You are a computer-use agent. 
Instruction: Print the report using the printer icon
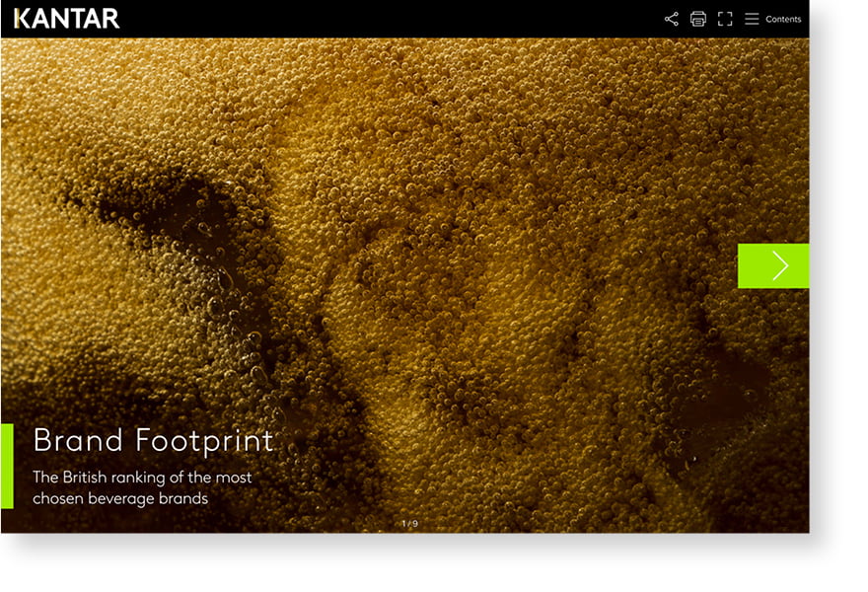pyautogui.click(x=698, y=19)
